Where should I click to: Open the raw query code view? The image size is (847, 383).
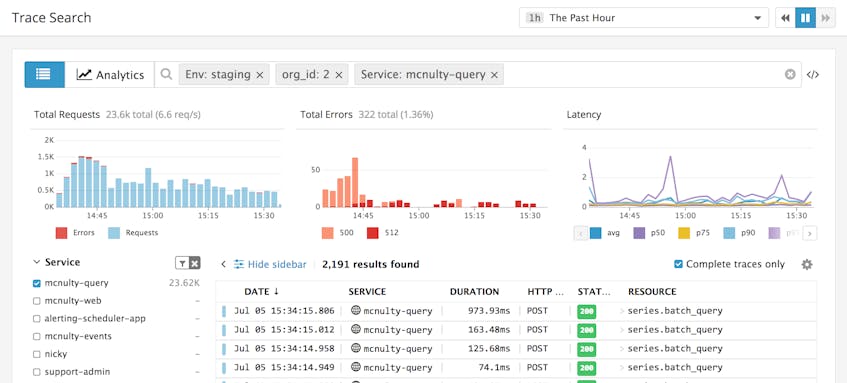click(x=812, y=75)
